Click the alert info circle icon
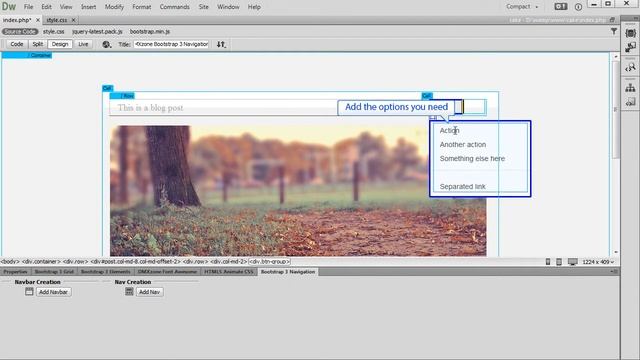Image resolution: width=640 pixels, height=360 pixels. pyautogui.click(x=578, y=7)
